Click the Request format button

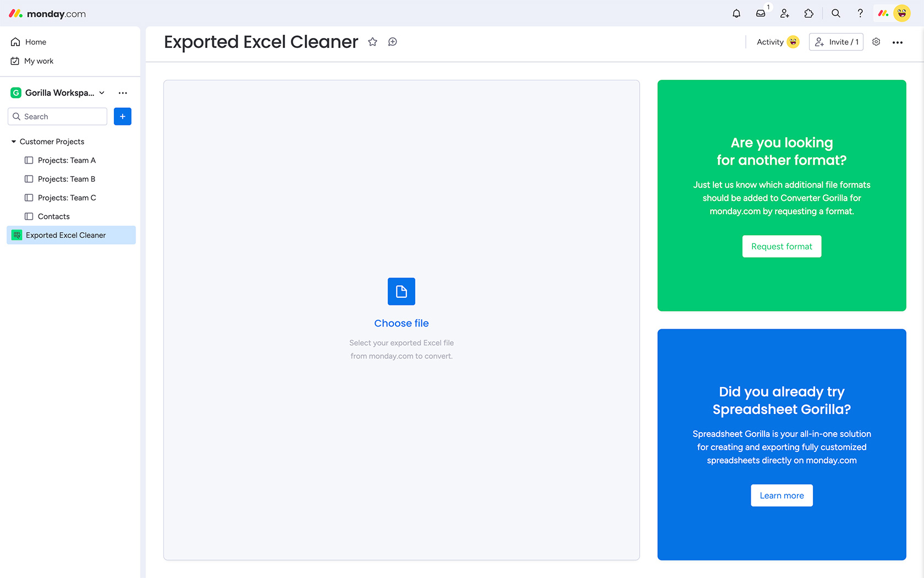[782, 246]
